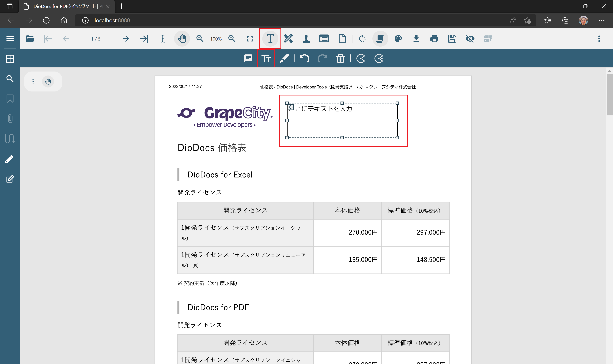Screen dimensions: 613x364
Task: Select the stamp tool
Action: point(306,39)
